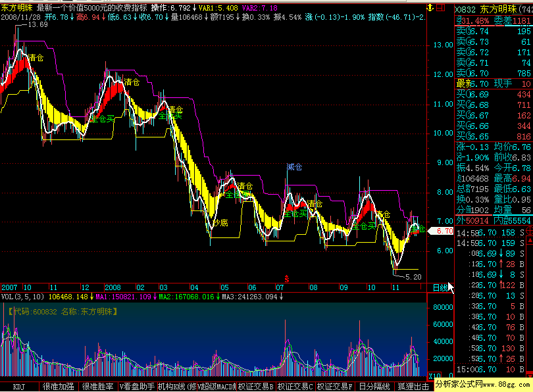Select the 很准胜率 tab
This screenshot has width=533, height=392.
pyautogui.click(x=98, y=387)
